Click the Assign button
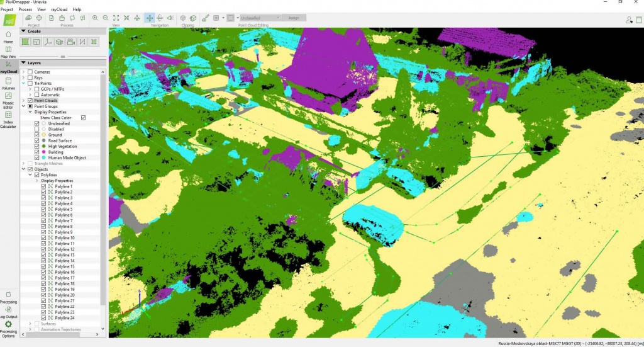Image resolution: width=644 pixels, height=347 pixels. [294, 18]
